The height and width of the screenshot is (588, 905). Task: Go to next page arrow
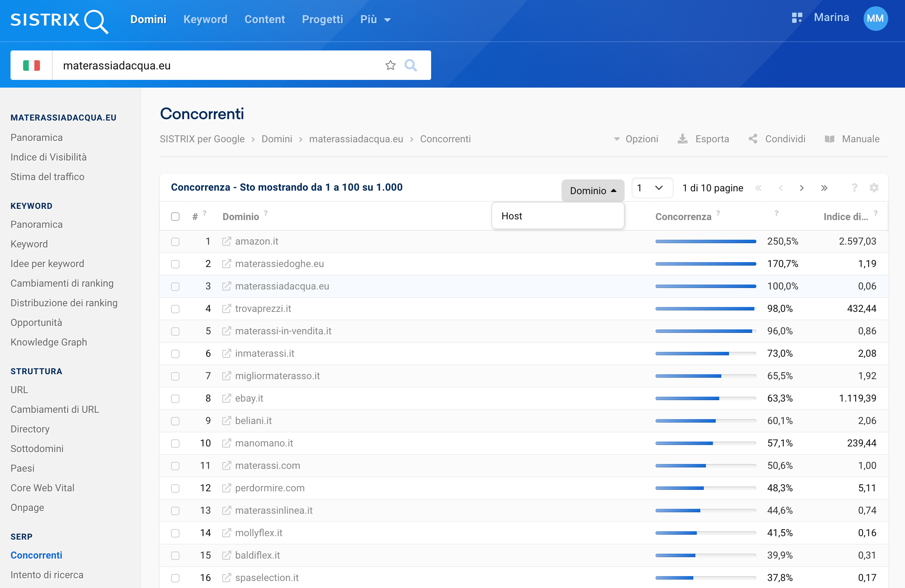point(802,188)
